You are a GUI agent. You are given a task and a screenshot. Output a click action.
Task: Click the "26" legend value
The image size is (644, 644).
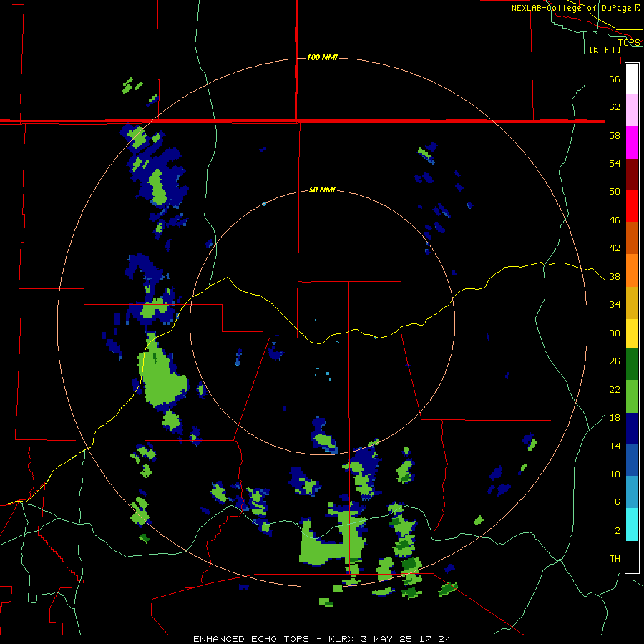[x=615, y=361]
